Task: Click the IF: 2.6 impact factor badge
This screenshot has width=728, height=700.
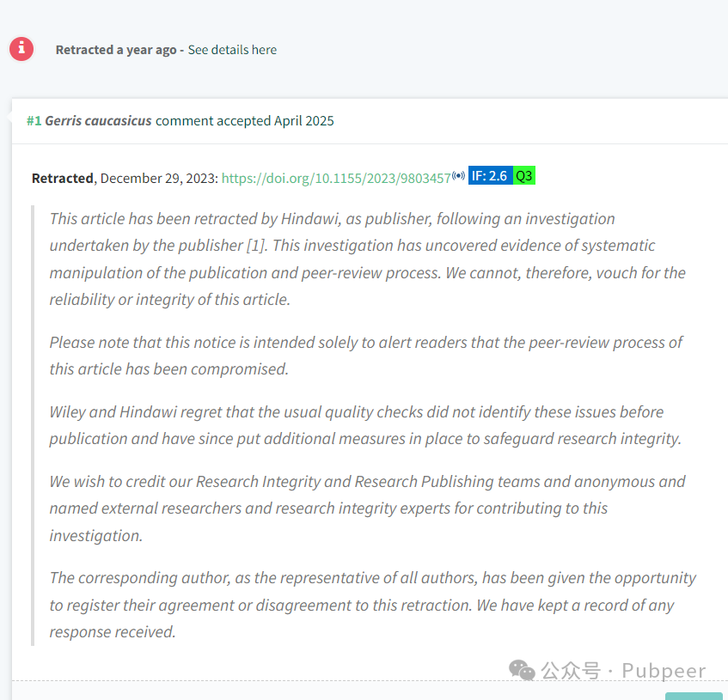Action: 490,175
